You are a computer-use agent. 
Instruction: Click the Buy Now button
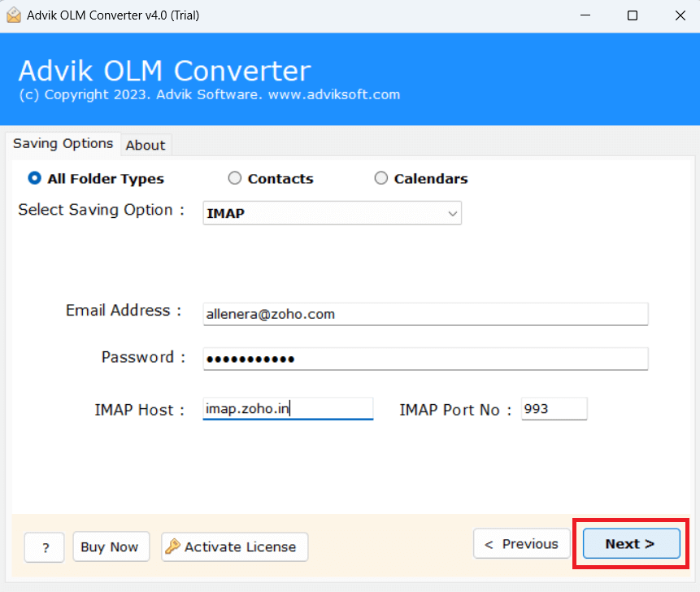[x=111, y=546]
